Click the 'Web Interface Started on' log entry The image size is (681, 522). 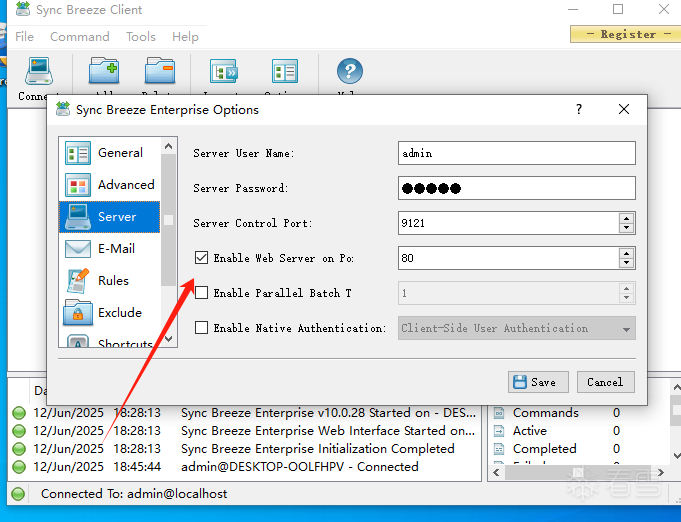click(x=328, y=431)
